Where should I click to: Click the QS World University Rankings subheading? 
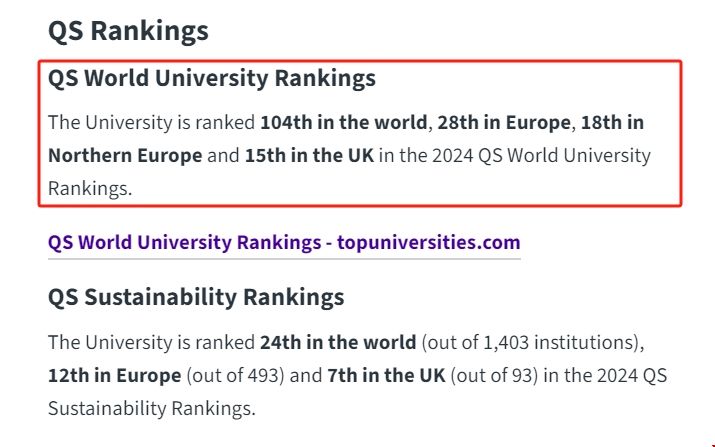click(x=212, y=78)
